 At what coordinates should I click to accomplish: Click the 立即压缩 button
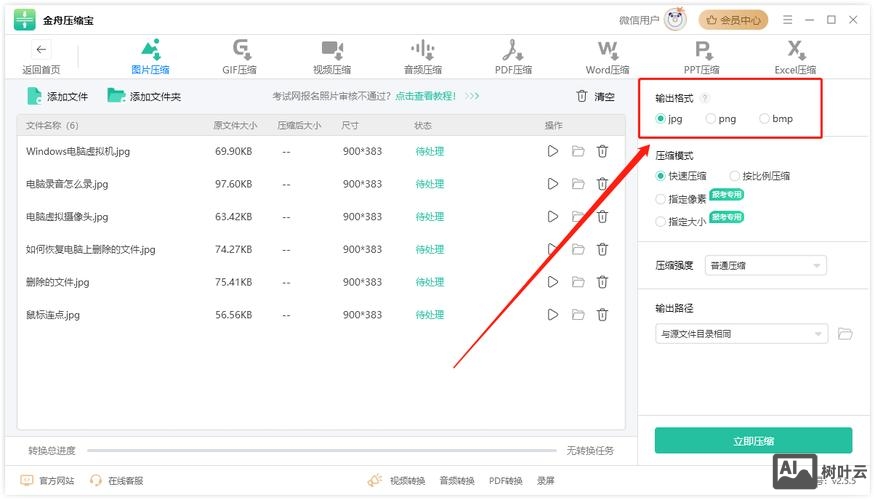coord(753,441)
